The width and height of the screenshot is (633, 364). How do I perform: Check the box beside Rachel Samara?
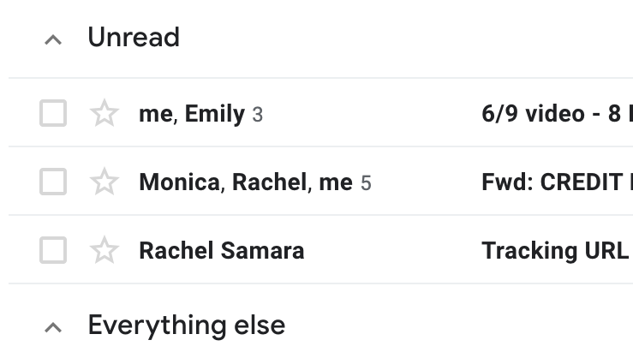point(53,250)
